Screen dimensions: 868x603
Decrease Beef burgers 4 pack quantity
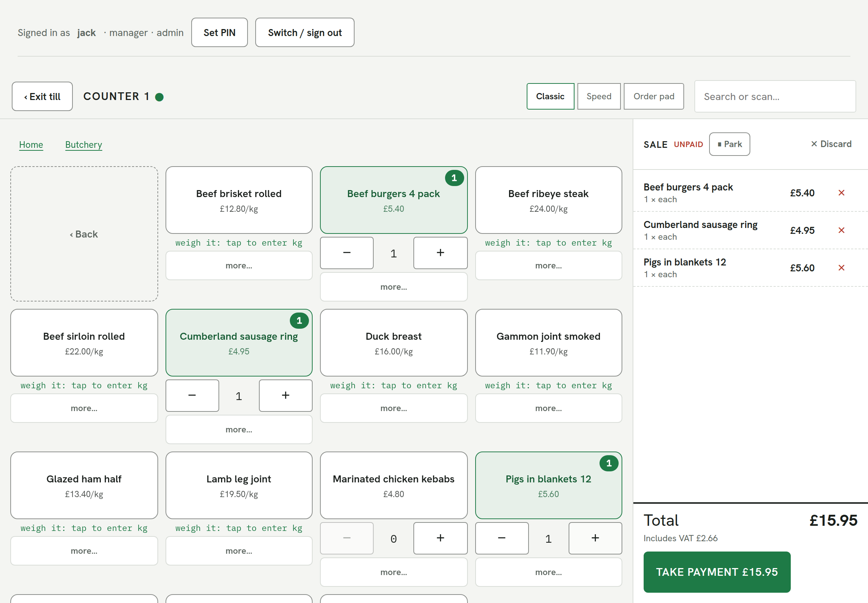(346, 253)
